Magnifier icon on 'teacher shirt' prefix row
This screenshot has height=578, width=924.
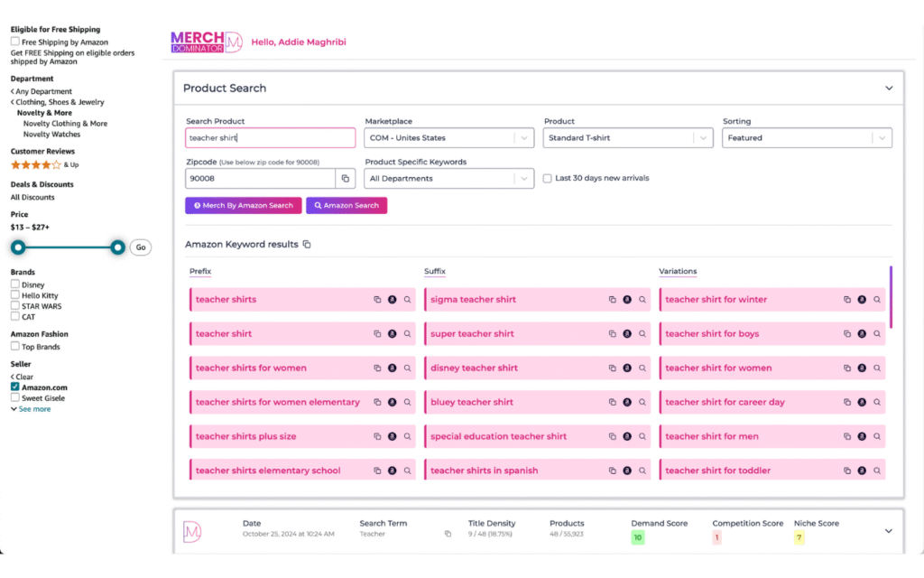pyautogui.click(x=407, y=334)
